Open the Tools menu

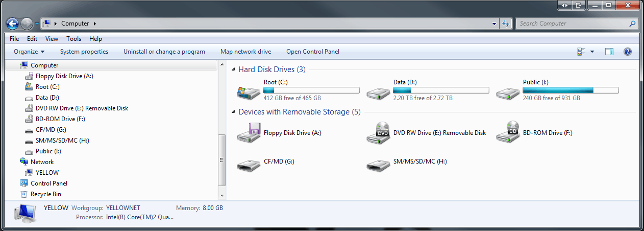73,39
